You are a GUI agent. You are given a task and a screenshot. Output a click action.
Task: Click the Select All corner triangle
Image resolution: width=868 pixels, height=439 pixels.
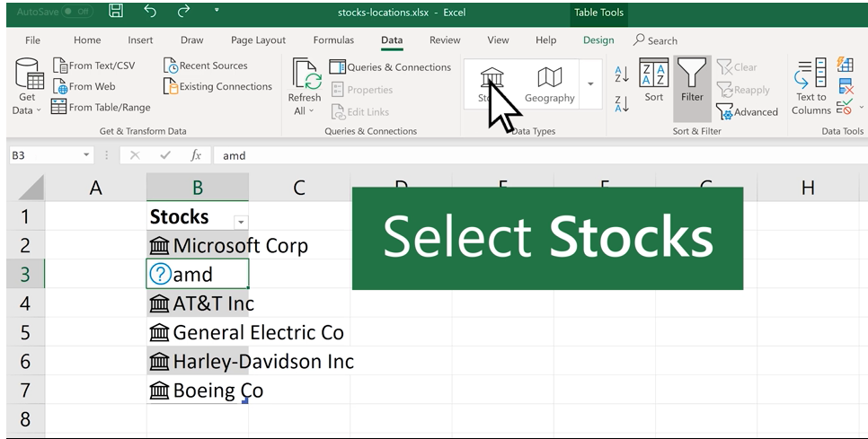[31, 188]
